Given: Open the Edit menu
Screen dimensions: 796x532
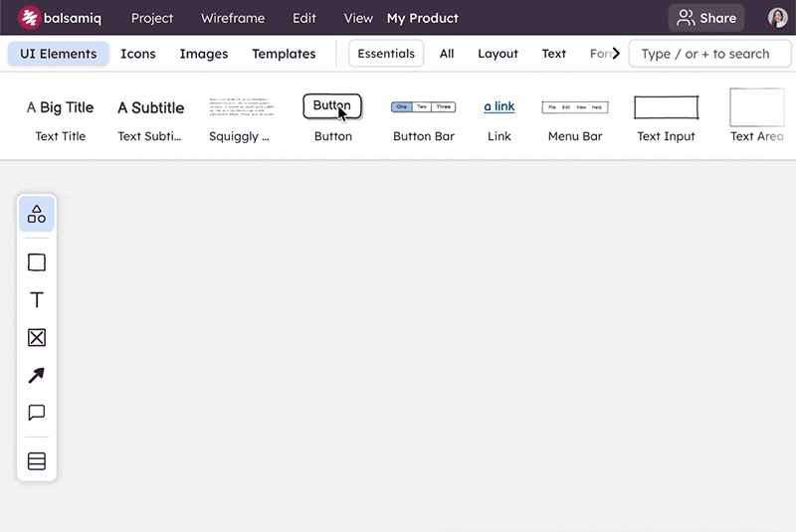Looking at the screenshot, I should (x=304, y=18).
